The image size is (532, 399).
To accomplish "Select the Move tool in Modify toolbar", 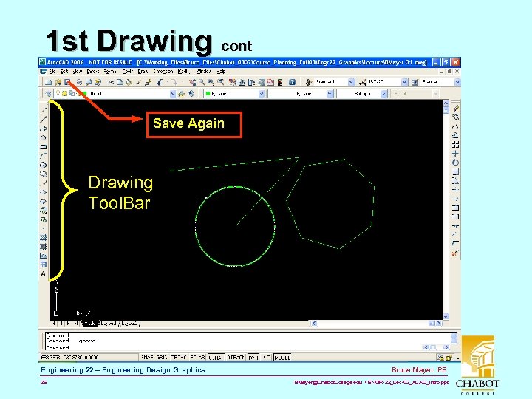I will 456,154.
